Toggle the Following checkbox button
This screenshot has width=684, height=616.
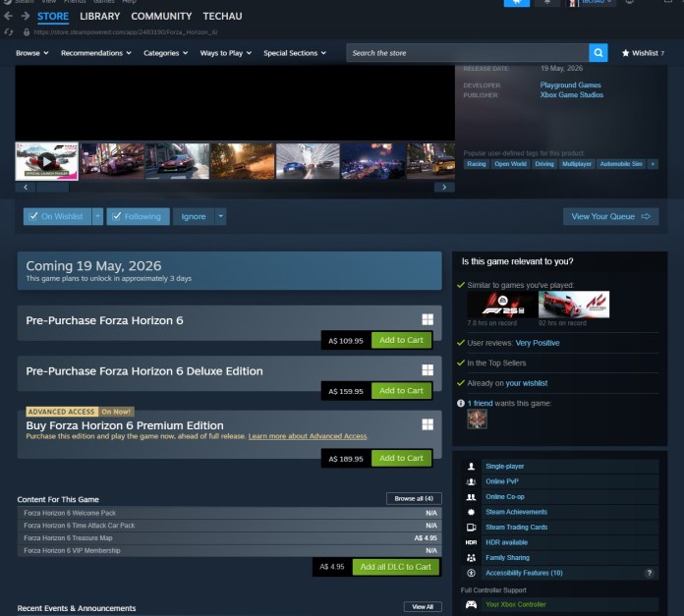click(138, 216)
